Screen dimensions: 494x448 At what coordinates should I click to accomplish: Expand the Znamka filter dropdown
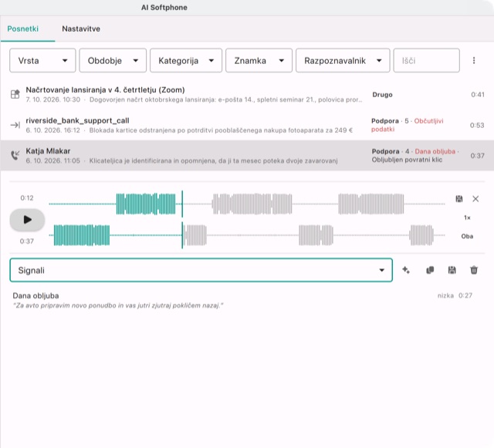tap(259, 60)
